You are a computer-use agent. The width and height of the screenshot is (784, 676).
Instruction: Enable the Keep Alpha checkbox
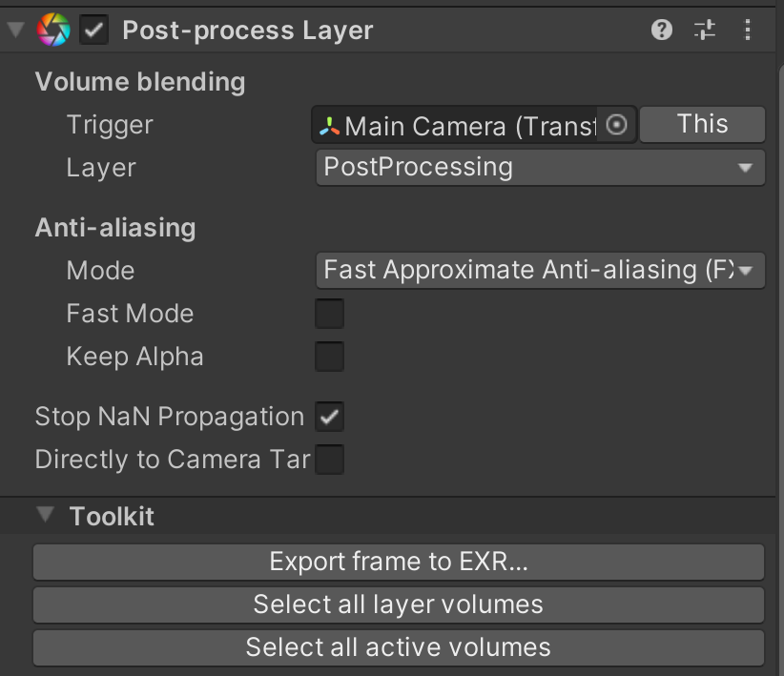[329, 357]
